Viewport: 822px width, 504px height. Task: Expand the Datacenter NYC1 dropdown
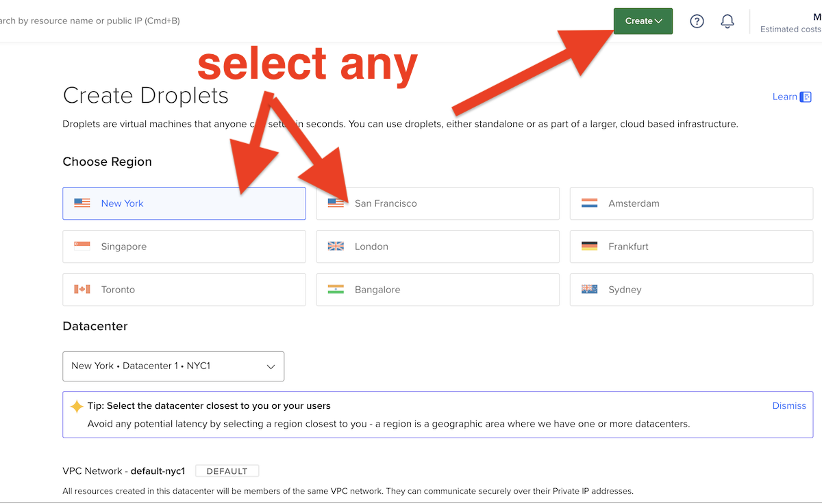pos(173,366)
